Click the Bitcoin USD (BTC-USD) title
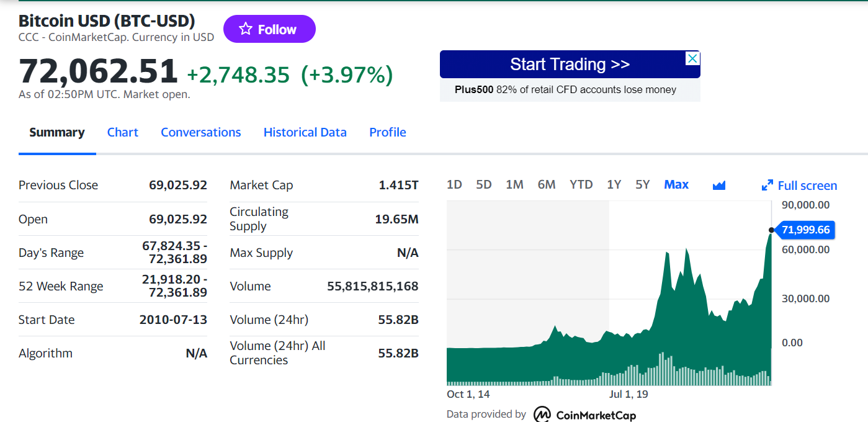868x422 pixels. 107,20
